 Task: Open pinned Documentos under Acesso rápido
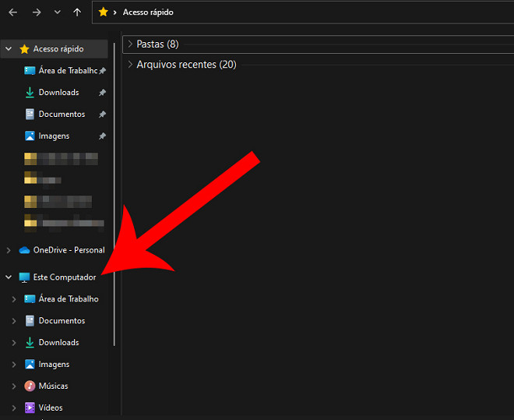click(x=62, y=114)
